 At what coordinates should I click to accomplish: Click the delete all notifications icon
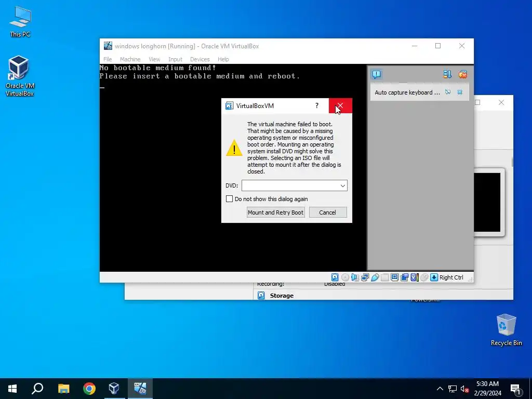pos(463,74)
